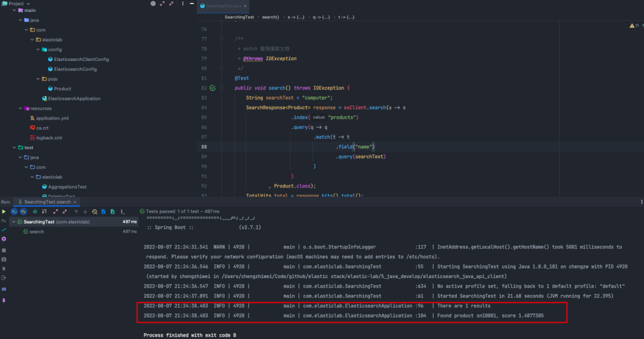Viewport: 644px width, 339px height.
Task: Open Run panel options menu at right
Action: [x=642, y=202]
